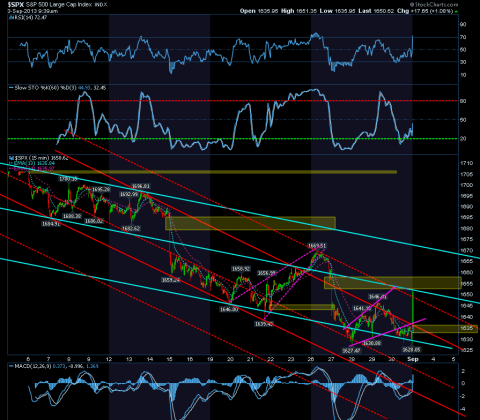This screenshot has width=480, height=420.
Task: Click the $SPX (15 min) price legend icon
Action: click(11, 158)
